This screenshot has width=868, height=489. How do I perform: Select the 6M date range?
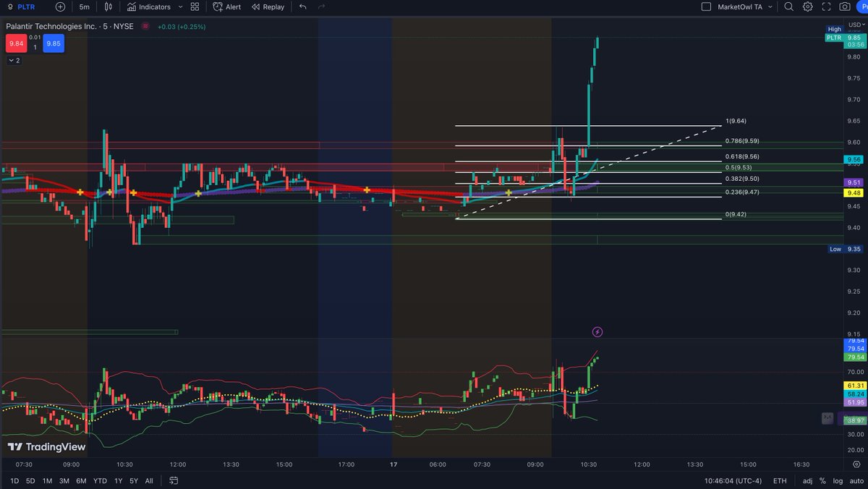click(x=81, y=481)
